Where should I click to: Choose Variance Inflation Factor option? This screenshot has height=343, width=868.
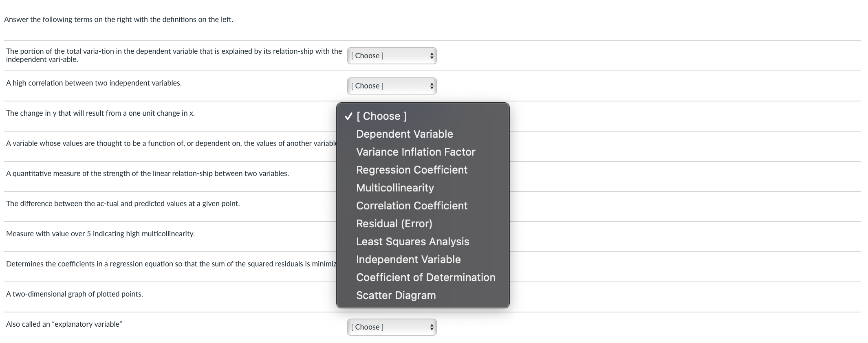click(415, 152)
